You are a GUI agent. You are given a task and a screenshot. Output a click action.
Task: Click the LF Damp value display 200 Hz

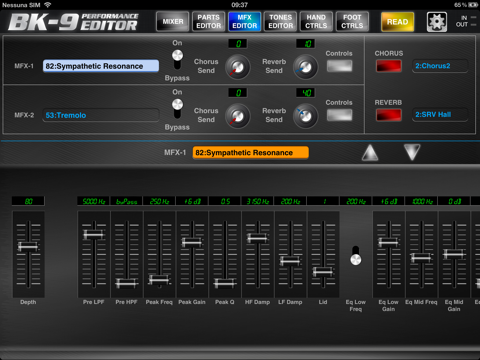tap(290, 201)
